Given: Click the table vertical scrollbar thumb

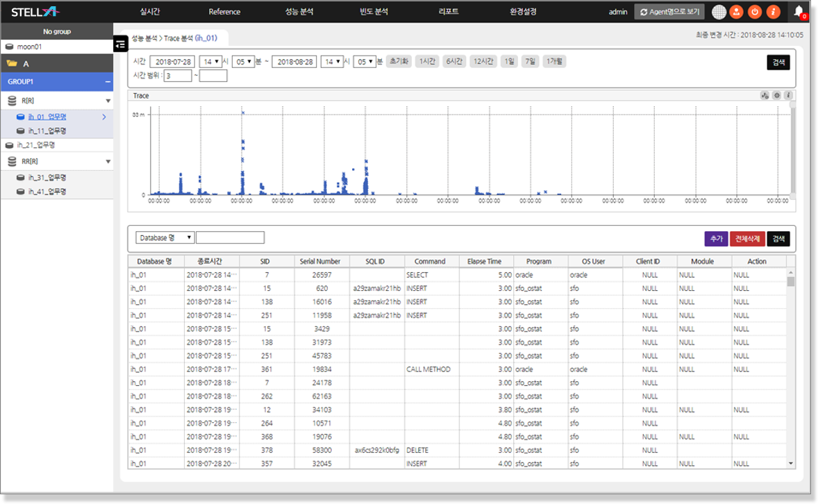Looking at the screenshot, I should coord(791,282).
